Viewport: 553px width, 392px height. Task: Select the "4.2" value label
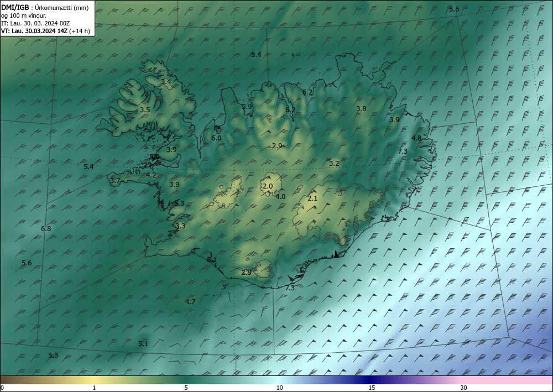tap(151, 175)
